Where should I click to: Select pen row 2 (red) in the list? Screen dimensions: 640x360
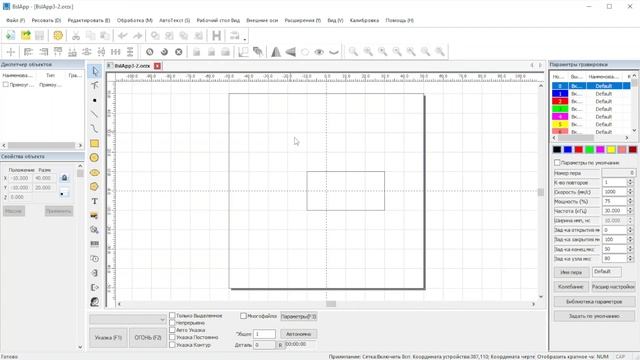tap(591, 101)
